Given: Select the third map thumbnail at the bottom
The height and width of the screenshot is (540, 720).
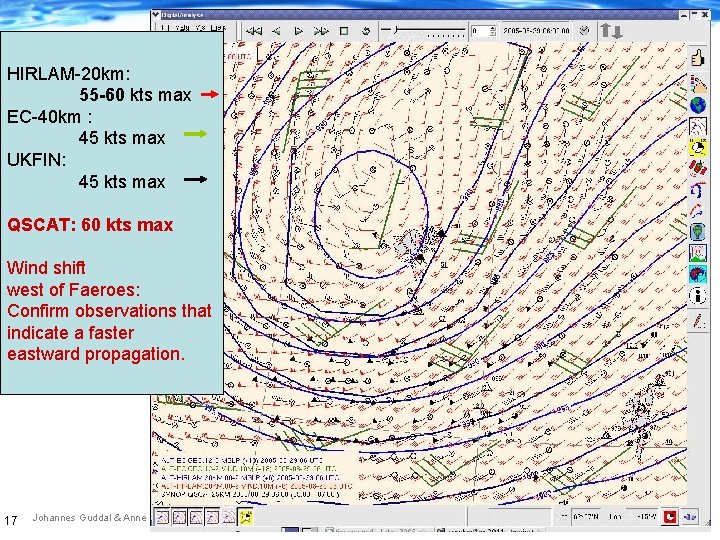Looking at the screenshot, I should point(196,518).
